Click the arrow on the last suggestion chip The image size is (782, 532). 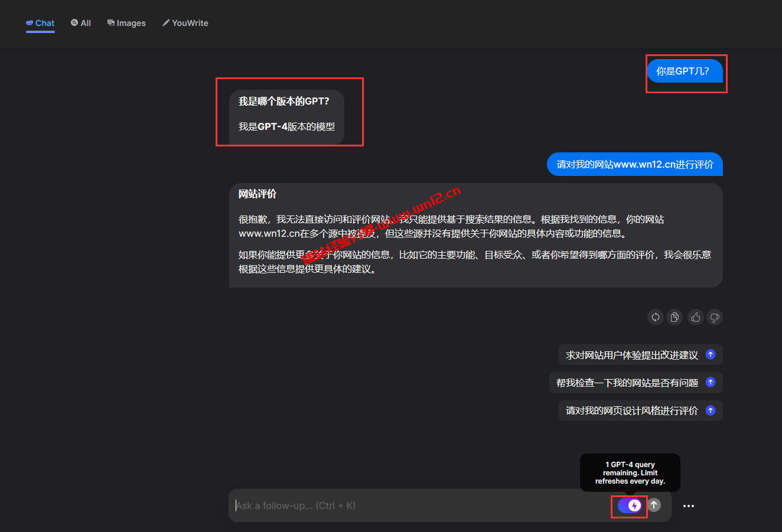(711, 410)
